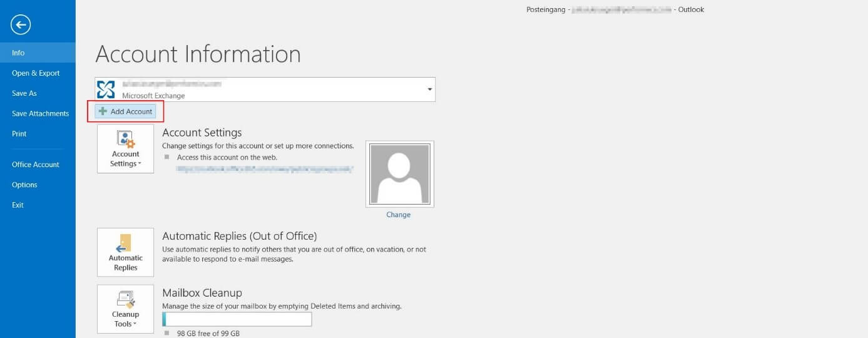Viewport: 868px width, 338px height.
Task: Click the profile photo placeholder
Action: pyautogui.click(x=400, y=174)
